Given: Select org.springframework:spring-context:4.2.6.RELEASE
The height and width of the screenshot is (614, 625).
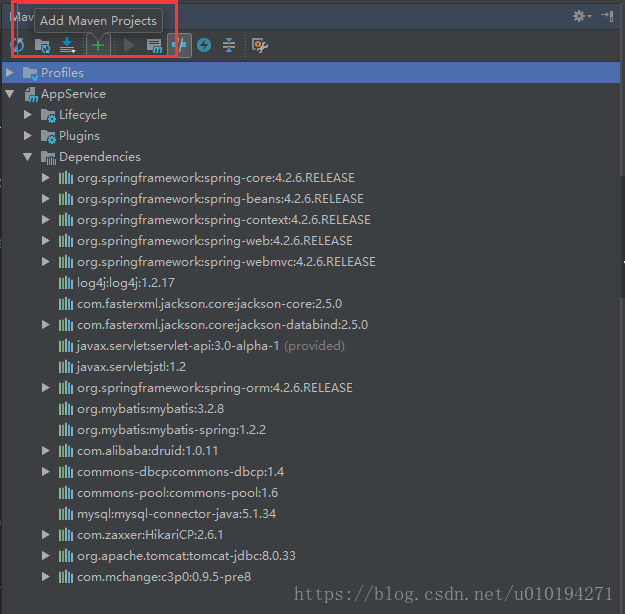Looking at the screenshot, I should 224,220.
